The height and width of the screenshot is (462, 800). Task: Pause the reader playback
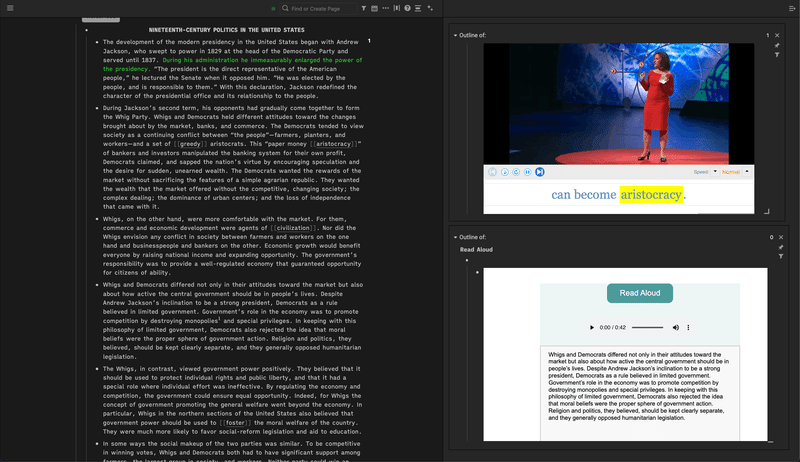pos(528,172)
